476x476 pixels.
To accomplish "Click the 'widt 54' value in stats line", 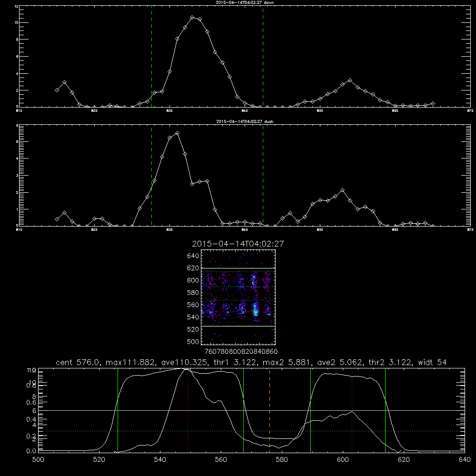I will click(x=432, y=362).
